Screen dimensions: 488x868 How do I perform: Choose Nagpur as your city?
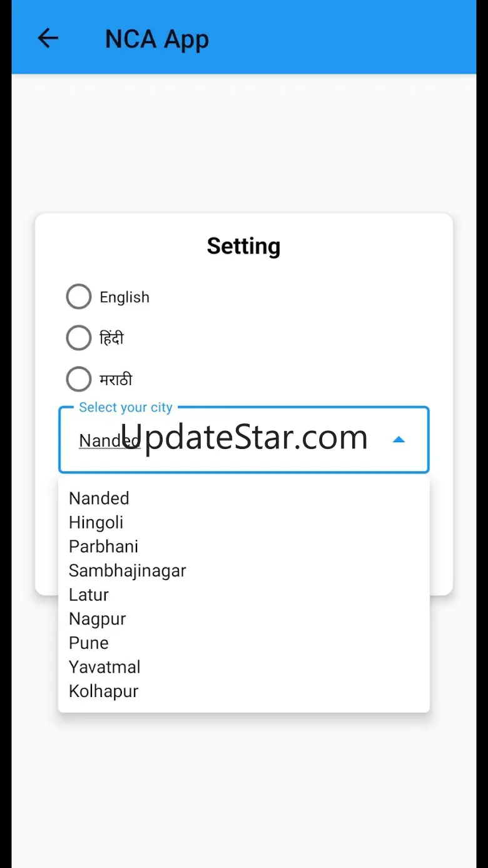(97, 619)
